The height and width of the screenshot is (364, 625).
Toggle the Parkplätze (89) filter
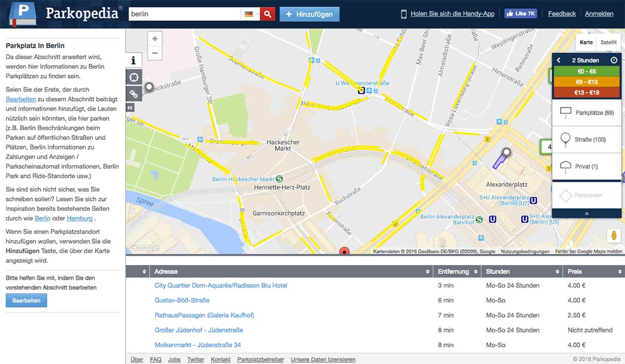click(587, 112)
